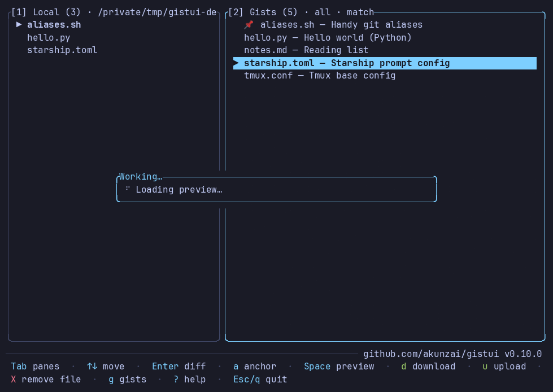The image size is (553, 392).
Task: Select local file starship.toml
Action: click(62, 50)
